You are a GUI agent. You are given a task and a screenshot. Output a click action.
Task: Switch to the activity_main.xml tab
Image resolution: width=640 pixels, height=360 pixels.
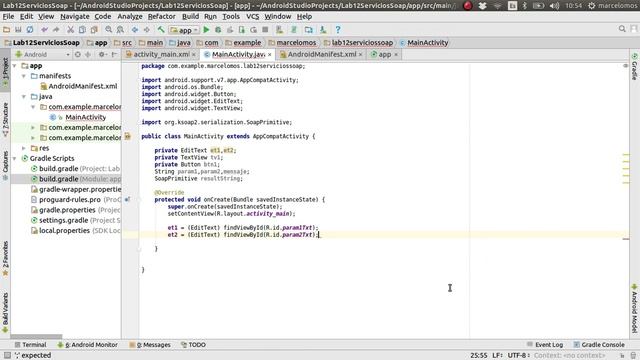pos(158,54)
